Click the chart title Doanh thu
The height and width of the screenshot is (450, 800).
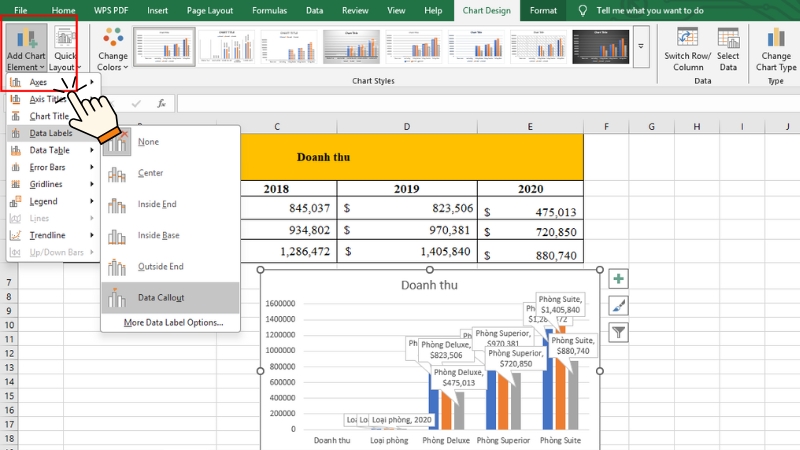(x=429, y=285)
